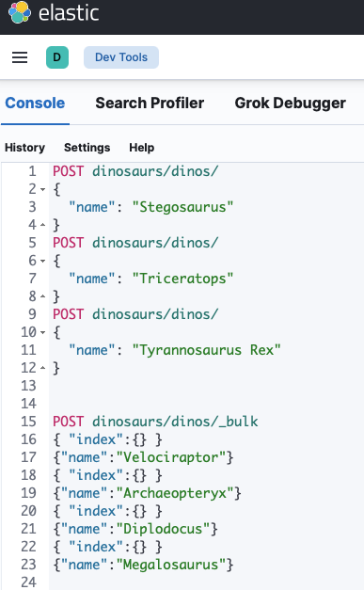The height and width of the screenshot is (590, 364).
Task: Collapse the block at line 6
Action: click(x=43, y=261)
